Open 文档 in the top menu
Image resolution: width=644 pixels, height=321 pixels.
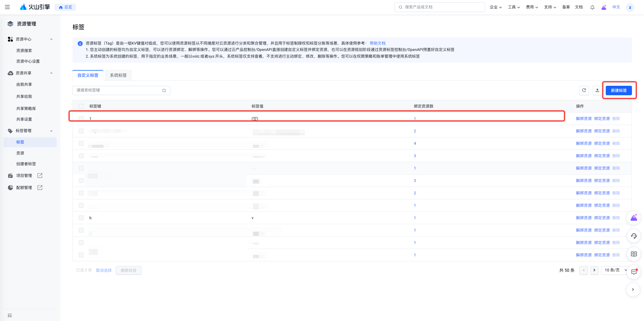(579, 7)
